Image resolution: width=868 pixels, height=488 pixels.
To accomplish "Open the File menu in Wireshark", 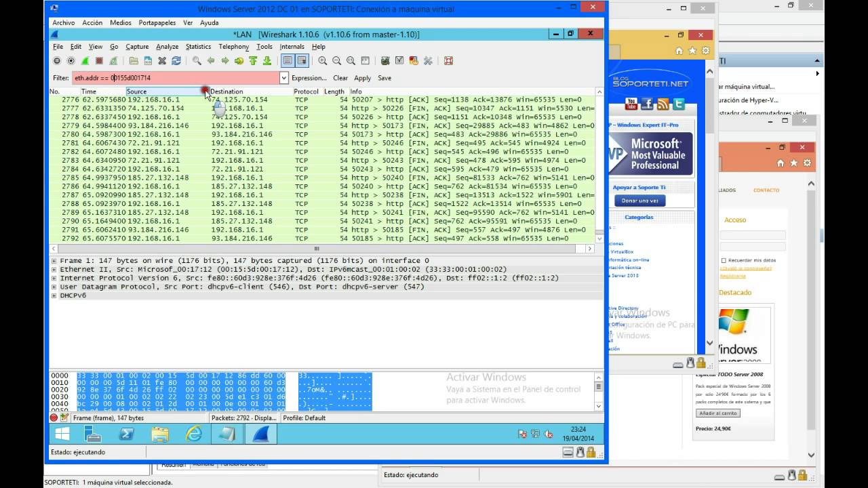I will click(58, 47).
